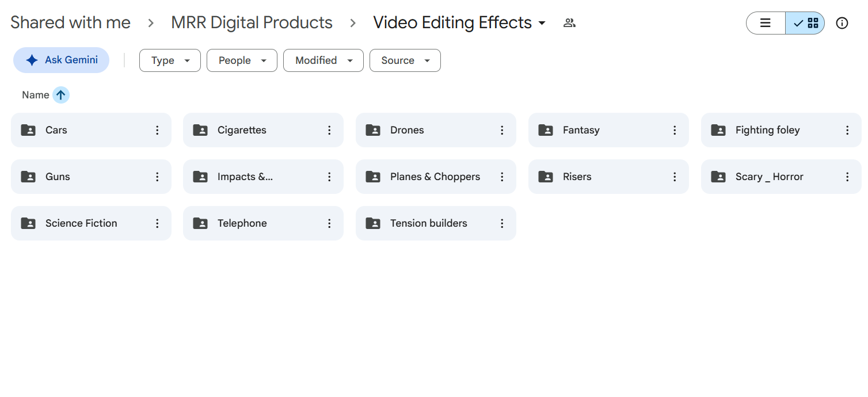The width and height of the screenshot is (868, 397).
Task: Open the three-dot menu for Fighting foley folder
Action: [x=847, y=130]
